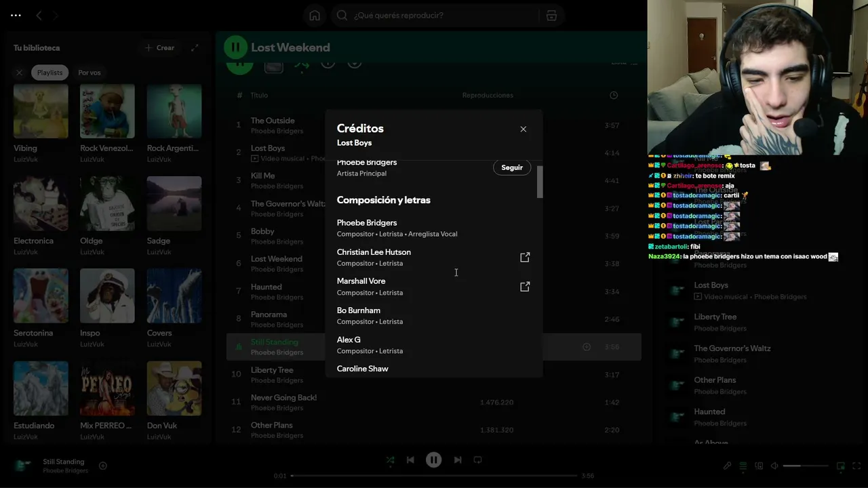
Task: Toggle repeat mode
Action: (477, 460)
